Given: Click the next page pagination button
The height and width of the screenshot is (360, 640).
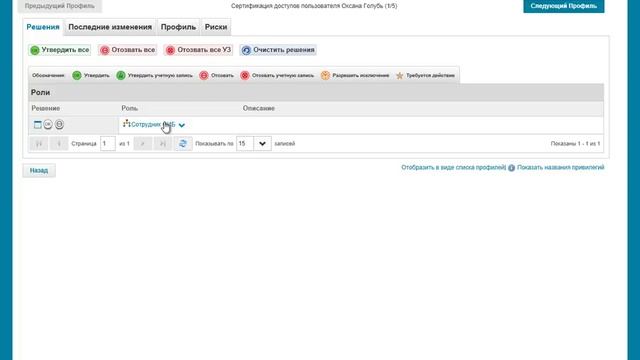Looking at the screenshot, I should pos(143,144).
